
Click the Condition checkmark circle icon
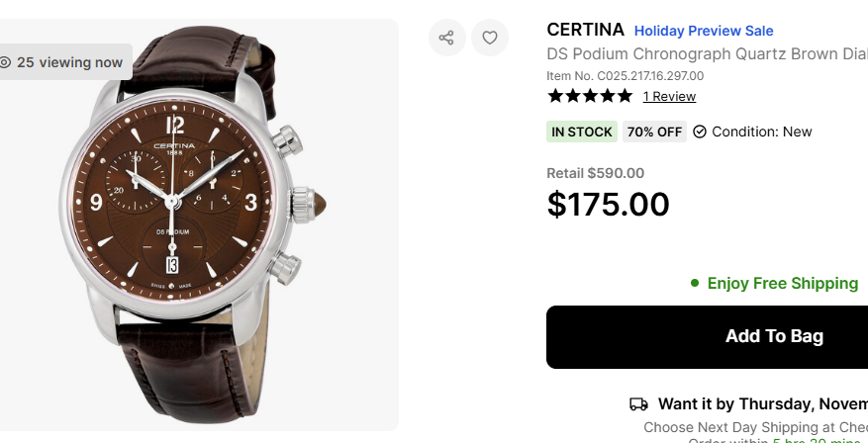(700, 132)
